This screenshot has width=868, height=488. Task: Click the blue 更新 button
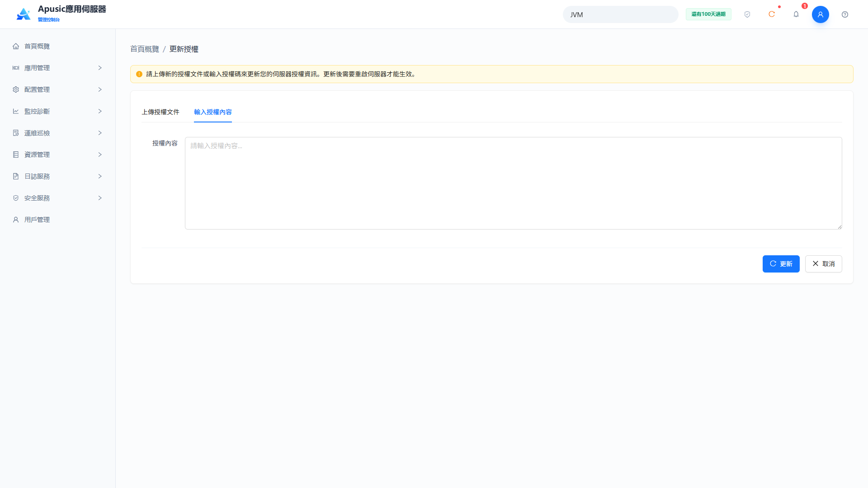pyautogui.click(x=781, y=264)
